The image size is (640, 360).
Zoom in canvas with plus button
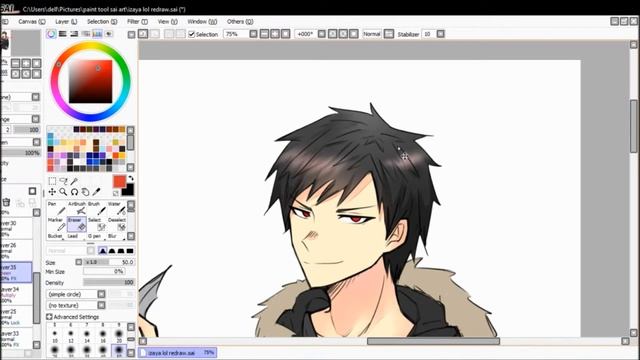coord(275,34)
